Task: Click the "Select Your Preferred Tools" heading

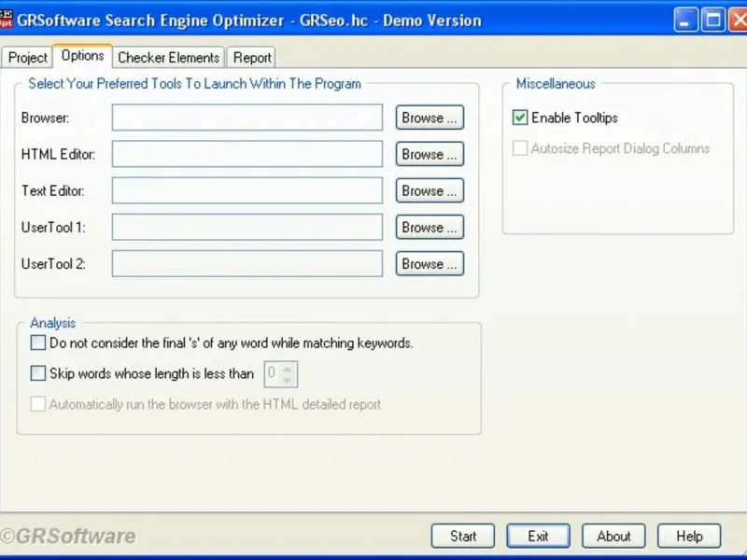Action: (195, 84)
